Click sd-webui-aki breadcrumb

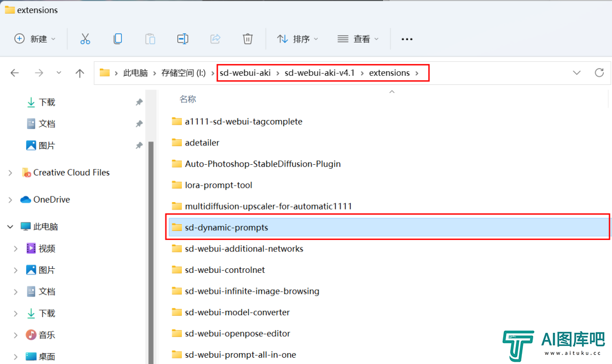245,73
